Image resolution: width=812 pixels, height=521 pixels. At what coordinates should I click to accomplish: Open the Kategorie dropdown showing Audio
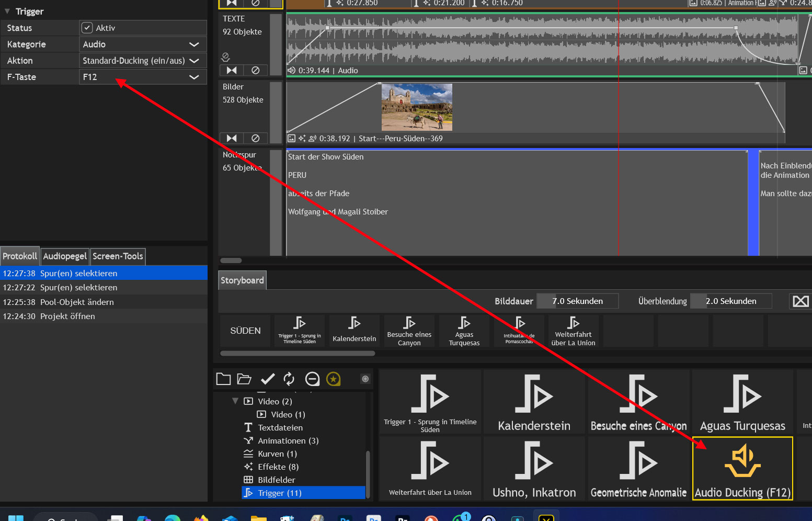143,44
